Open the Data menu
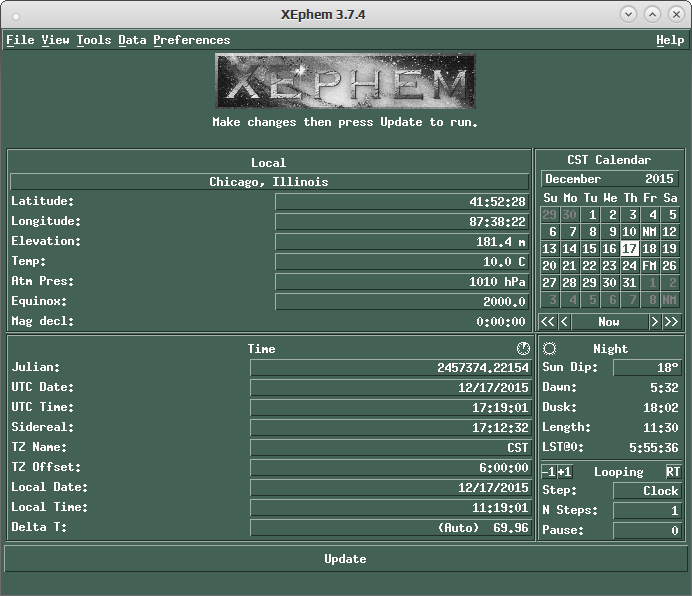Screen dimensions: 692x596 click(132, 40)
